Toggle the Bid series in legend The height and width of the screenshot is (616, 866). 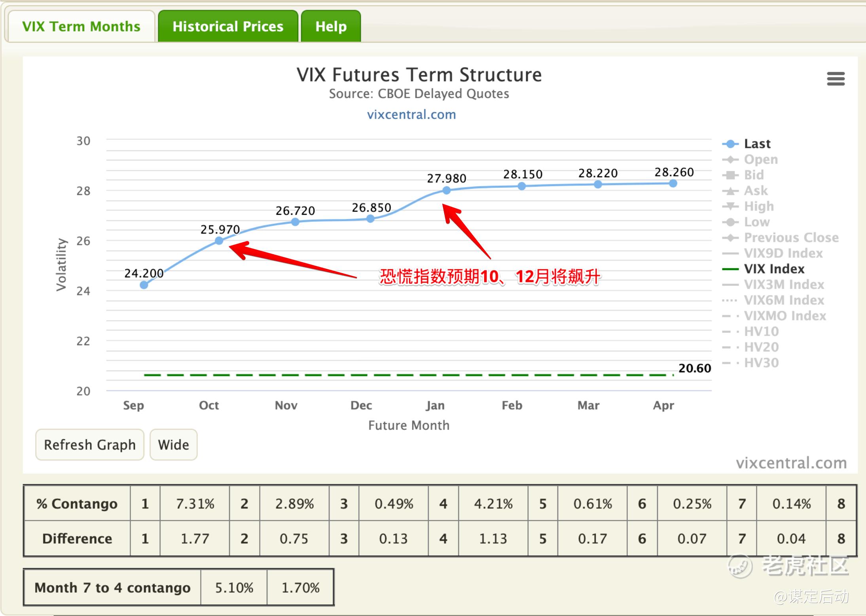743,175
